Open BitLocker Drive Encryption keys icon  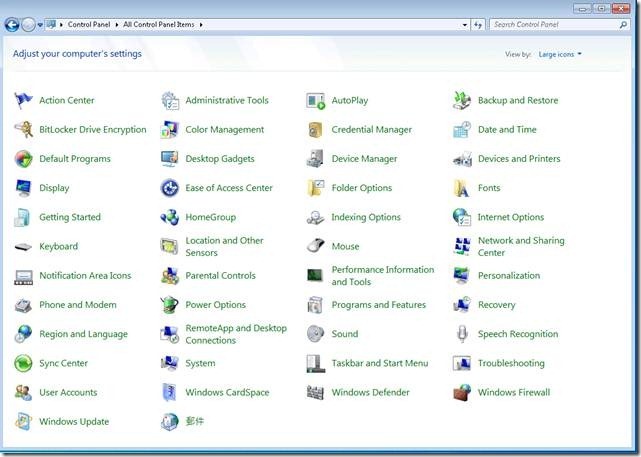pos(23,130)
